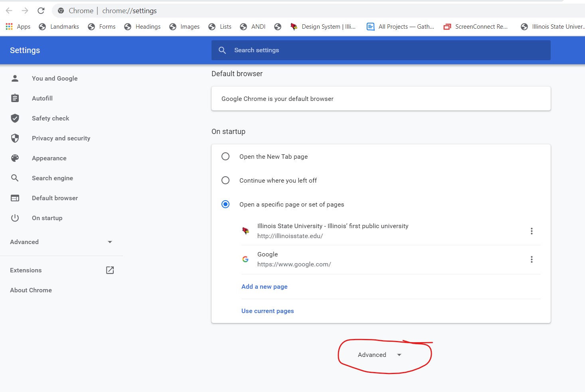
Task: Reload the settings page
Action: click(x=41, y=11)
